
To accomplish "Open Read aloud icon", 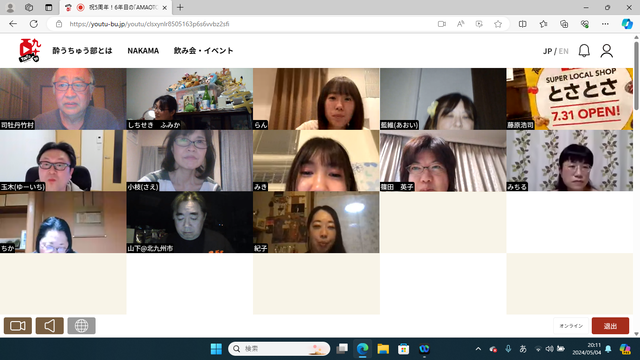I will click(460, 24).
